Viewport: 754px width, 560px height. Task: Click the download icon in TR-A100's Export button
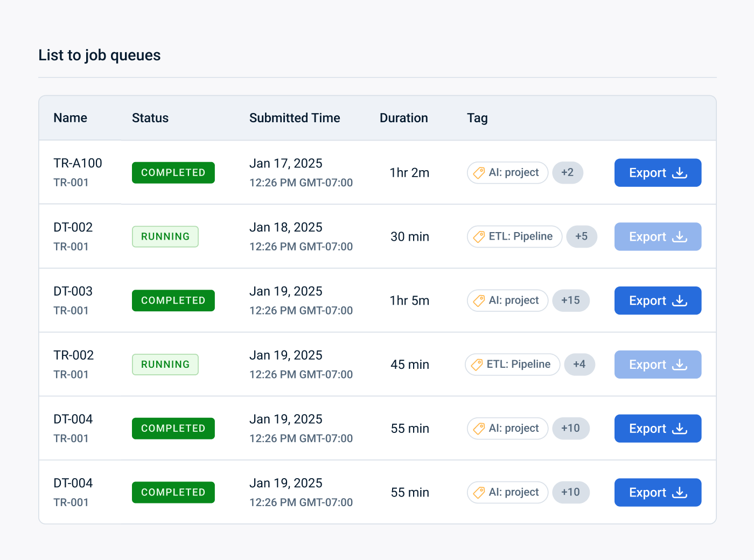point(679,172)
